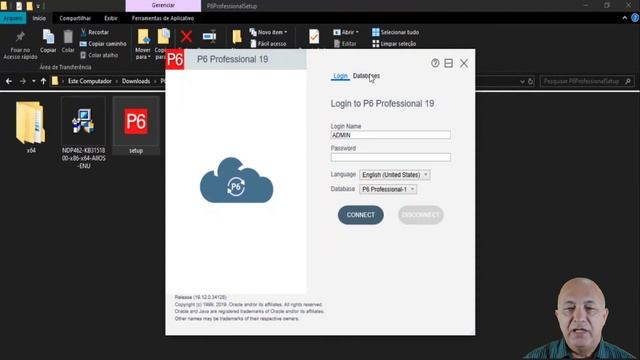
Task: Open the Exibir ribbon tab
Action: 111,18
